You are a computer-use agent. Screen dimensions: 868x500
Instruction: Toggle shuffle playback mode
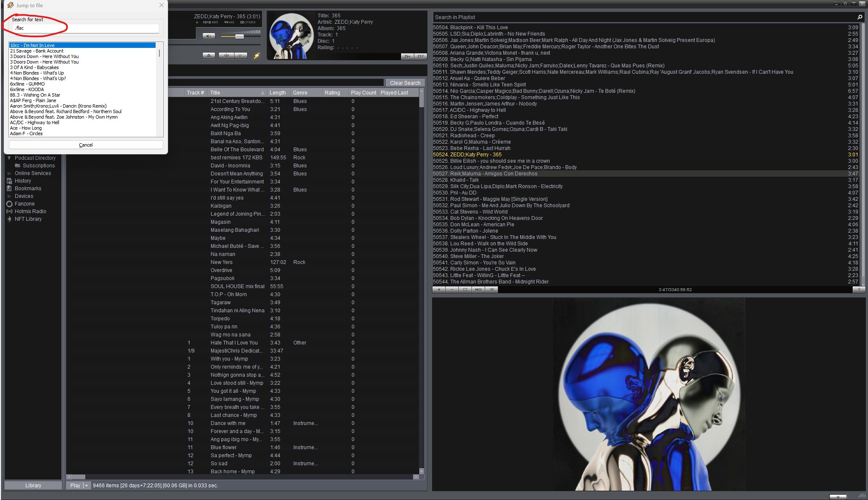(226, 56)
